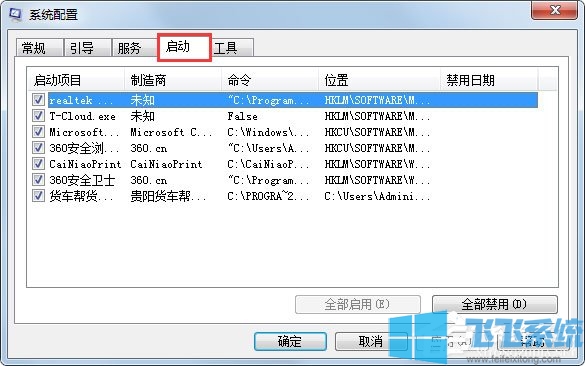Select the CaiNiaoPrint startup item name

point(85,165)
